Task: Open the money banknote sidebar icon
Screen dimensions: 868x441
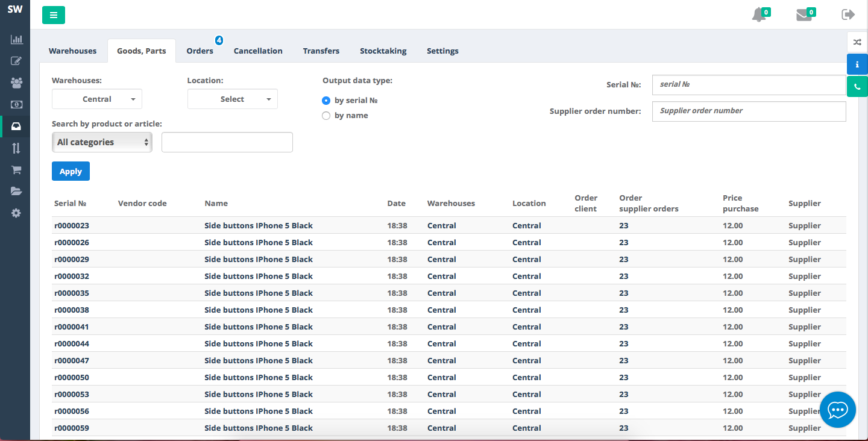Action: click(x=16, y=104)
